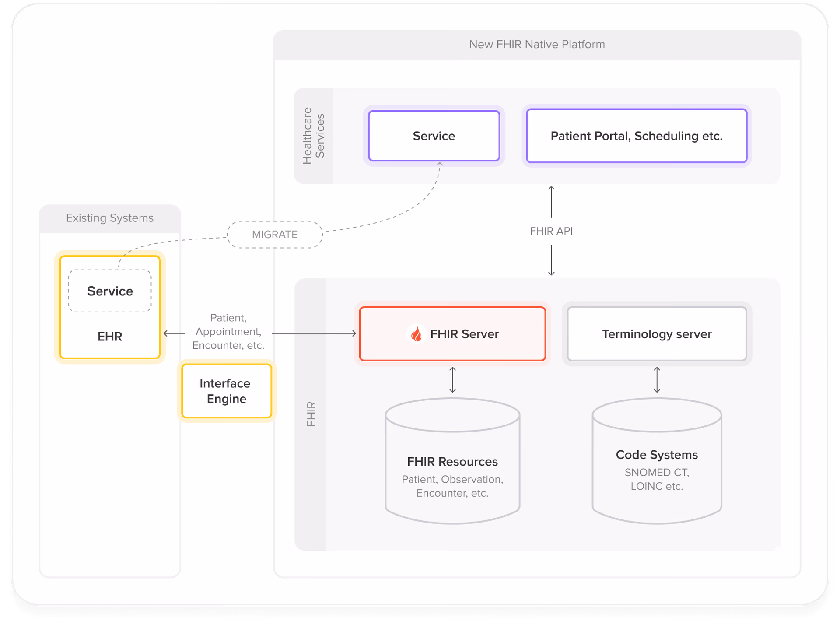This screenshot has width=840, height=635.
Task: Click the dashed Service box inside EHR
Action: click(x=110, y=291)
